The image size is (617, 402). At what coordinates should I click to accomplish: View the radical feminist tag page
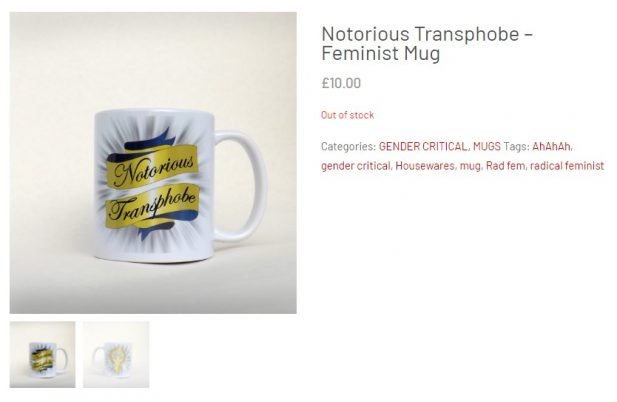click(567, 166)
